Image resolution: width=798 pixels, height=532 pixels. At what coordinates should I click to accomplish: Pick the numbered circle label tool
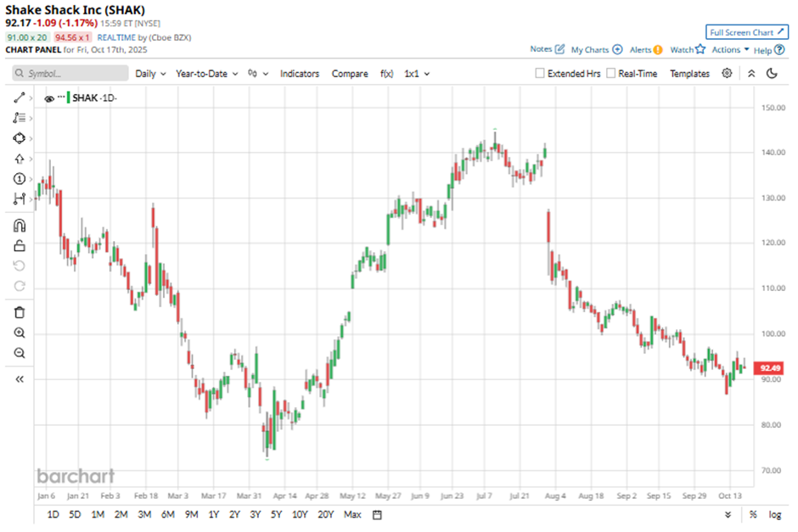(20, 179)
